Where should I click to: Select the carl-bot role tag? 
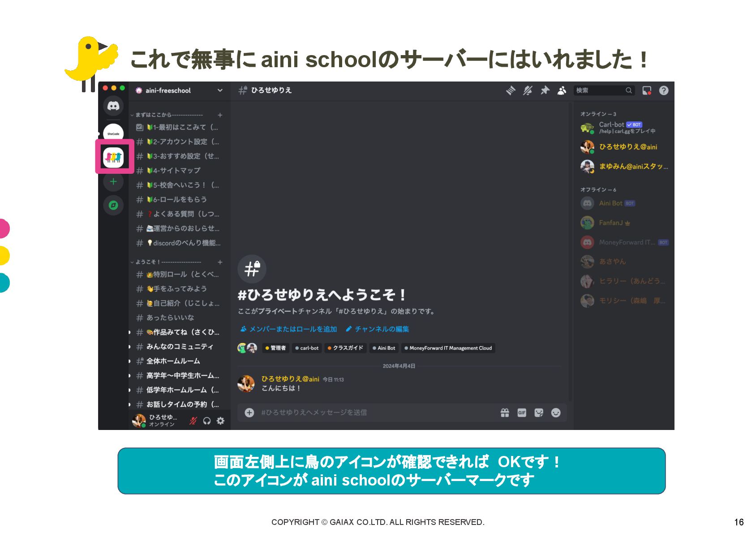tap(307, 348)
